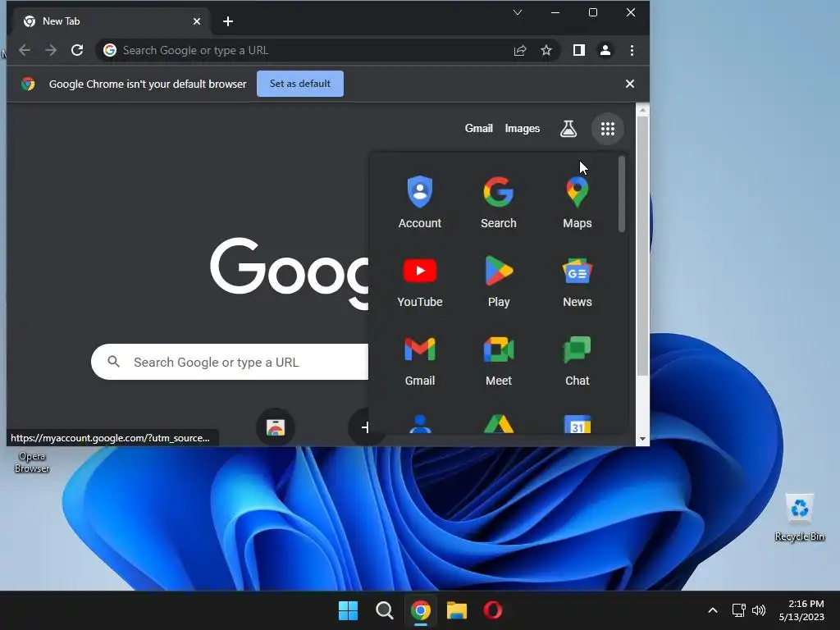Show hidden system tray icons
This screenshot has width=840, height=630.
[713, 610]
